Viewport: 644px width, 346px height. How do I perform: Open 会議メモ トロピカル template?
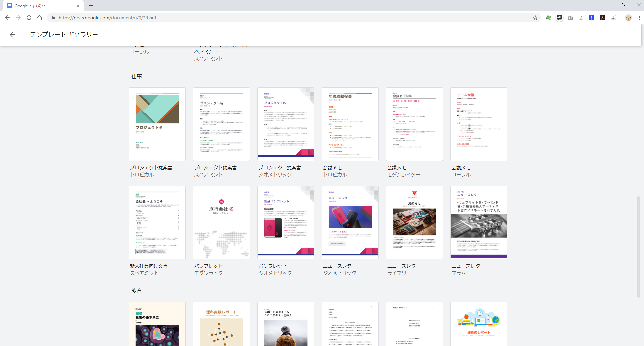[350, 124]
